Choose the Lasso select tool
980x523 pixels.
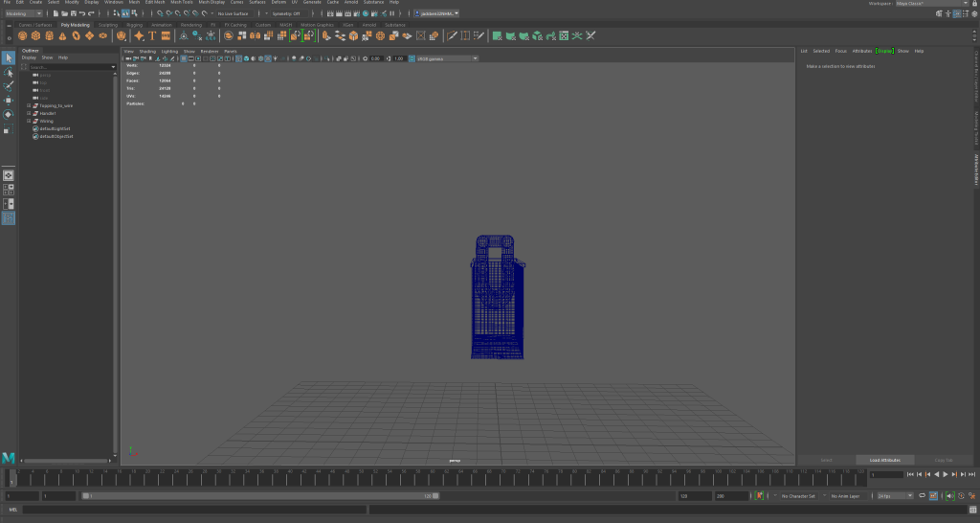click(8, 72)
